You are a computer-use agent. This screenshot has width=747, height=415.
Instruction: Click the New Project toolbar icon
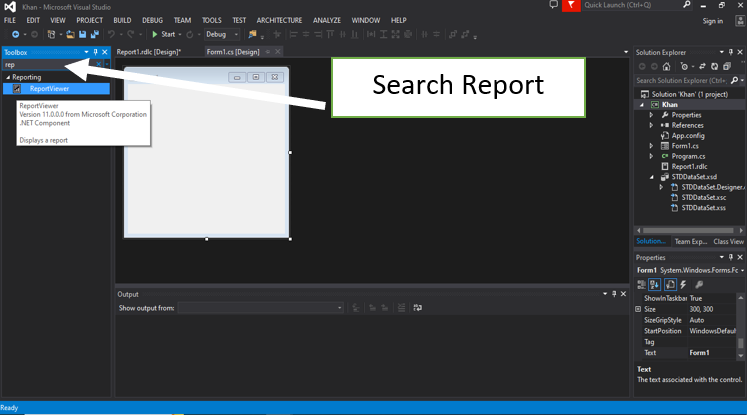click(51, 34)
